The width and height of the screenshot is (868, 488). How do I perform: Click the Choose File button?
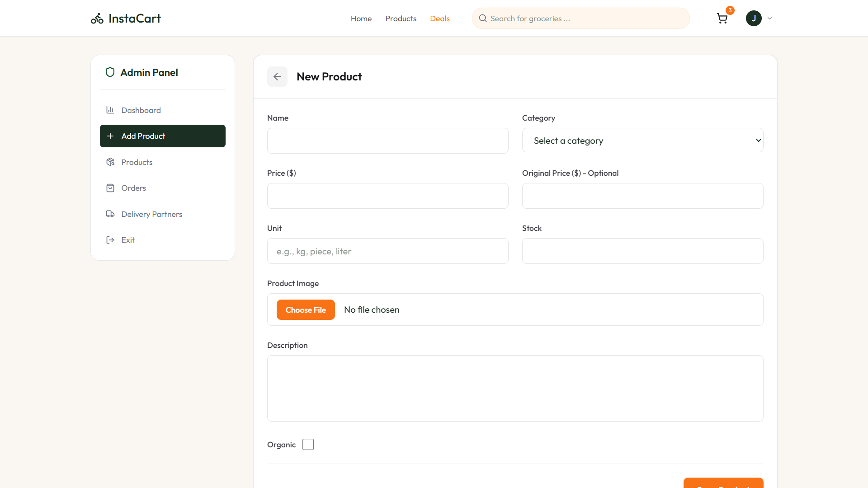pos(306,310)
